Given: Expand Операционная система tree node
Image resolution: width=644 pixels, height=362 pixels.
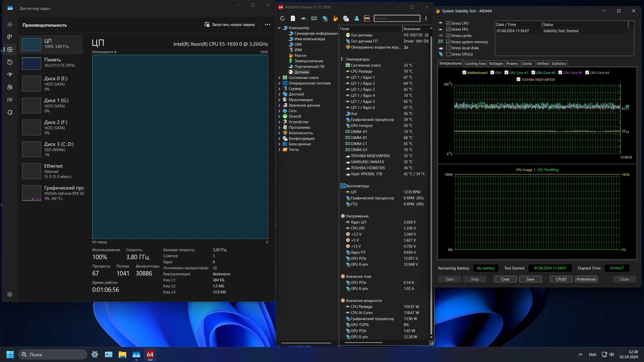Looking at the screenshot, I should click(279, 83).
